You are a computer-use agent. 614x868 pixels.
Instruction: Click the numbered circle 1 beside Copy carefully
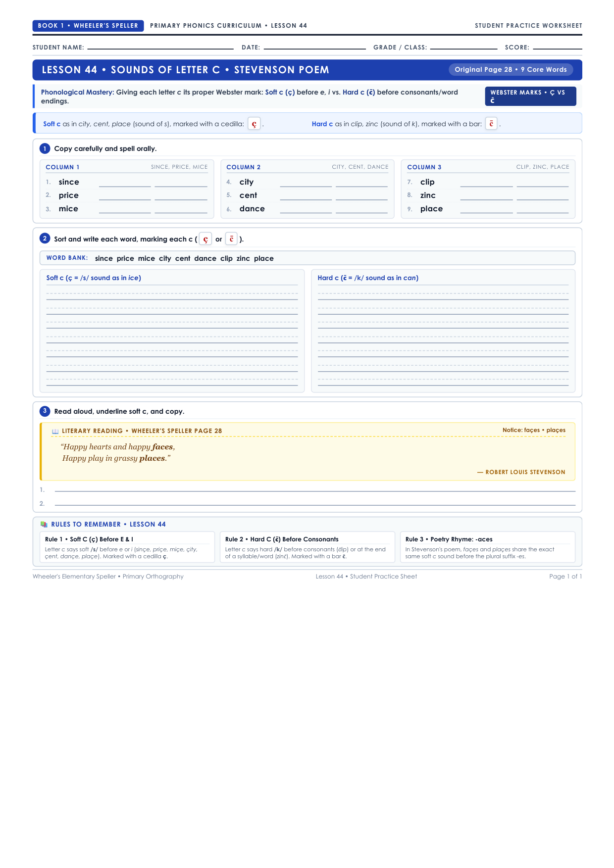(45, 148)
